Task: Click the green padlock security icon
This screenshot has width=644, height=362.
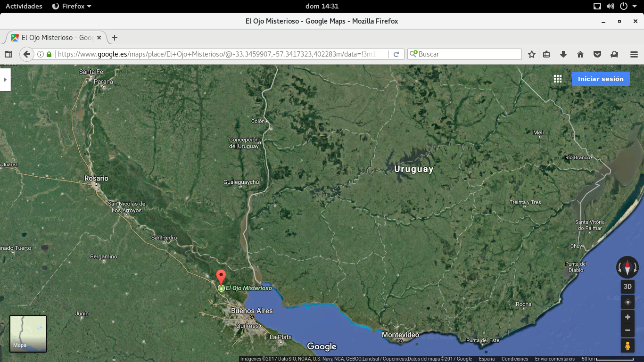Action: pyautogui.click(x=49, y=54)
